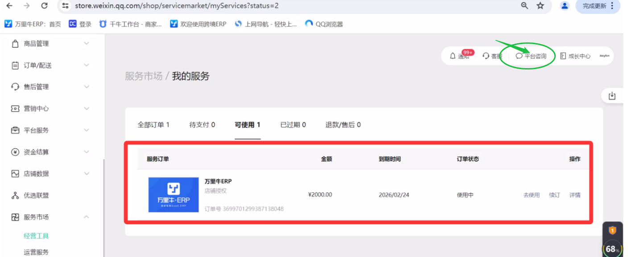Bookmark this page with the star icon
The width and height of the screenshot is (644, 257).
pos(541,6)
